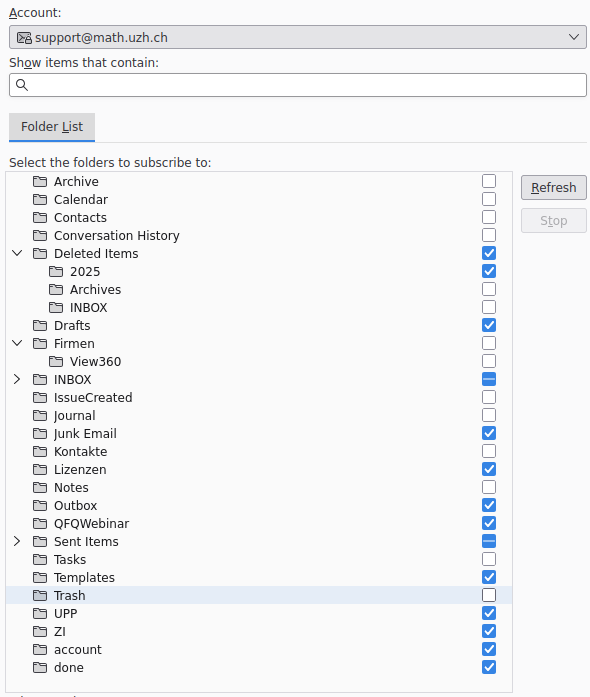The image size is (590, 697).
Task: Check the Trash folder checkbox
Action: (489, 595)
